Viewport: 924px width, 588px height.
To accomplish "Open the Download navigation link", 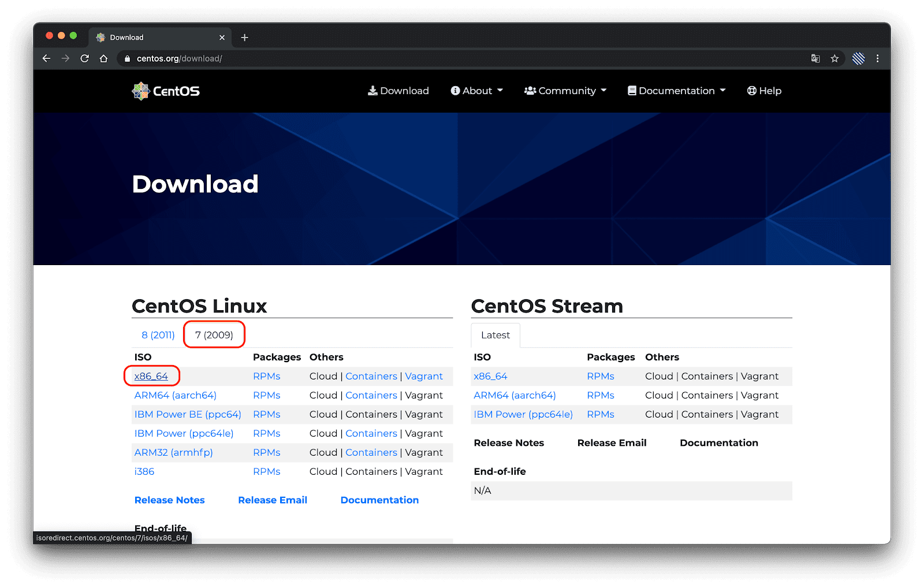I will point(398,91).
